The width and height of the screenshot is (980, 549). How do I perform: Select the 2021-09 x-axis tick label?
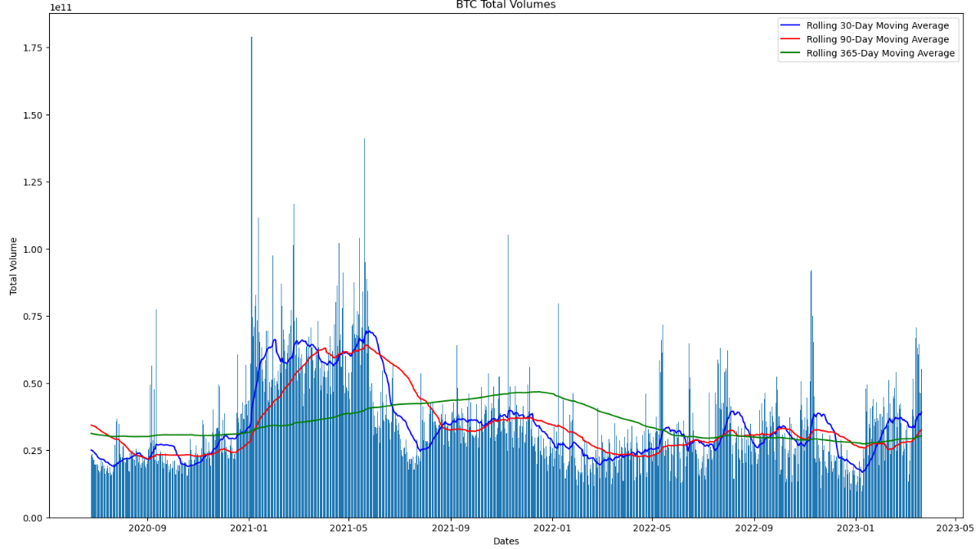click(x=451, y=528)
